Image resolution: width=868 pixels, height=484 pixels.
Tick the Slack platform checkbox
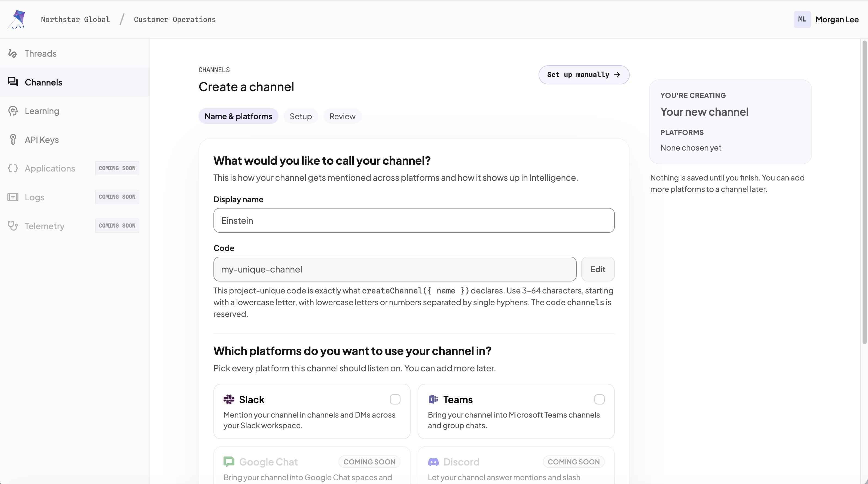(x=395, y=399)
